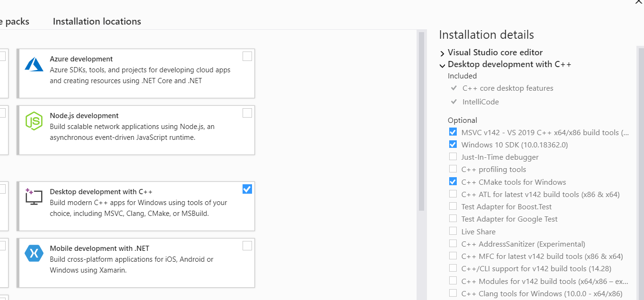Uncheck Windows 10 SDK (10.0.18362.0)
Screen dimensions: 644x300
point(453,145)
